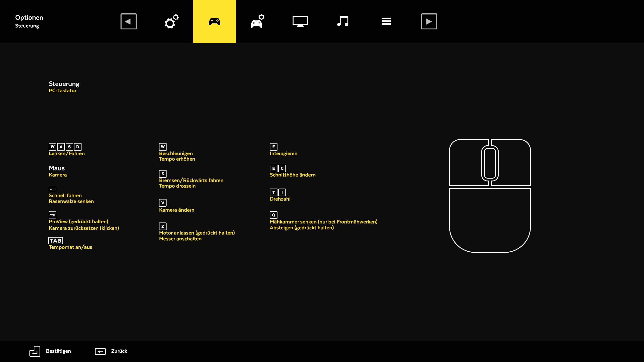Image resolution: width=644 pixels, height=362 pixels.
Task: Click the S key in WASD group
Action: tap(69, 147)
